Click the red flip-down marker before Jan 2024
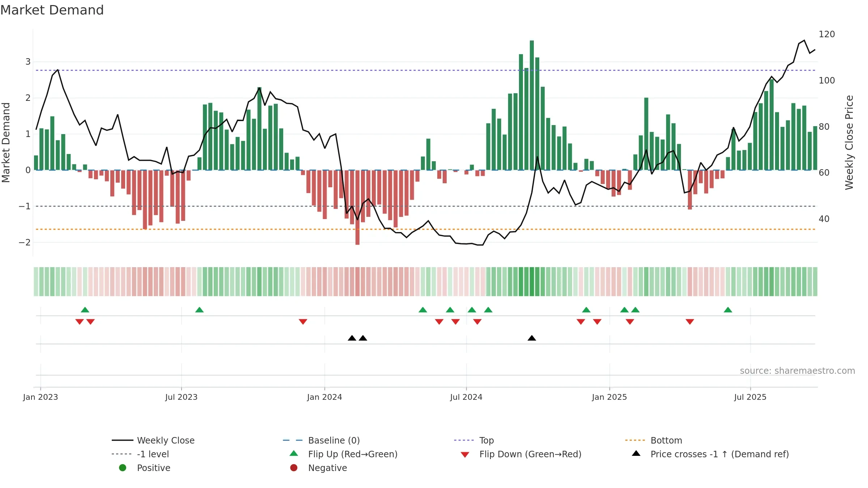Screen dimensions: 868x488 tap(303, 322)
